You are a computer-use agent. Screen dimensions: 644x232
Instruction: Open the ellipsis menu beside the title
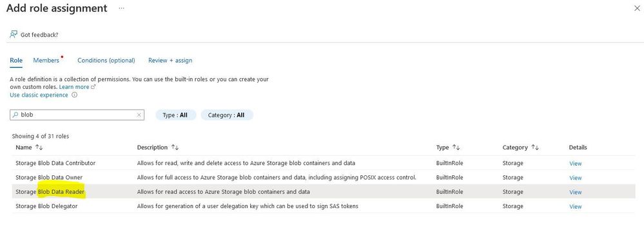pos(122,8)
